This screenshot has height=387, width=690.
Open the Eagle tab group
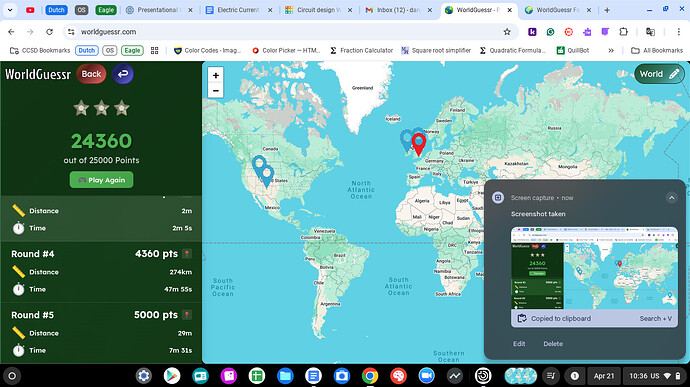pos(106,10)
